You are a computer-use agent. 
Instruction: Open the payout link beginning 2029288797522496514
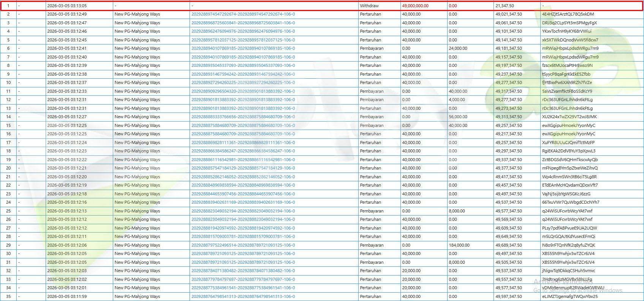tap(243, 245)
